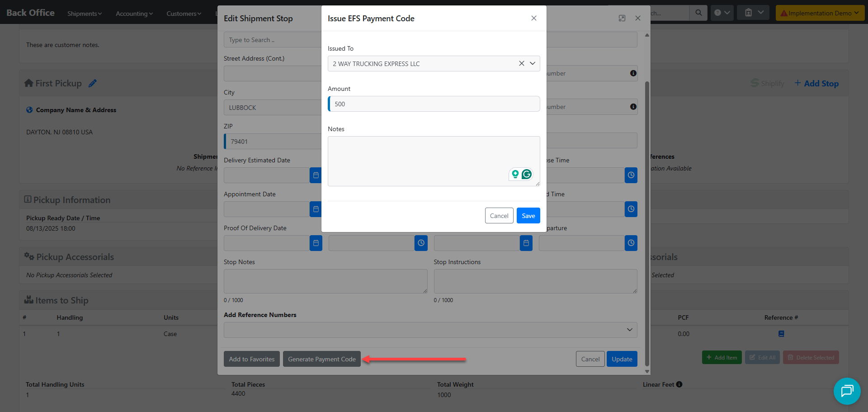This screenshot has width=868, height=412.
Task: Open Delivery Estimated Date calendar picker
Action: click(316, 175)
